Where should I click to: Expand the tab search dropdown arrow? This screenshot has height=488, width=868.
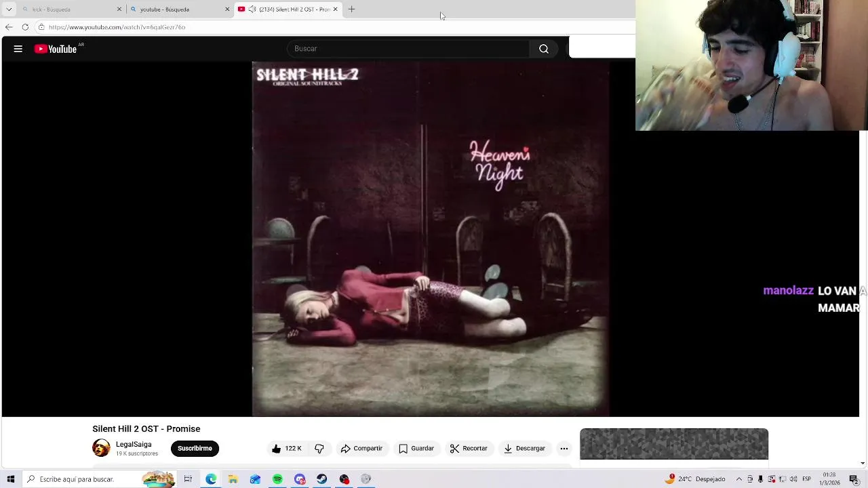(x=9, y=9)
